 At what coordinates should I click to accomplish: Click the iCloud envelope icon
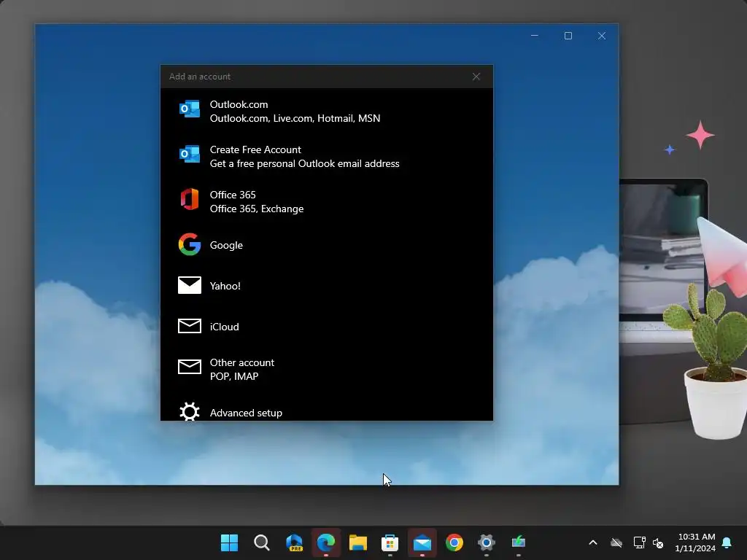point(189,326)
